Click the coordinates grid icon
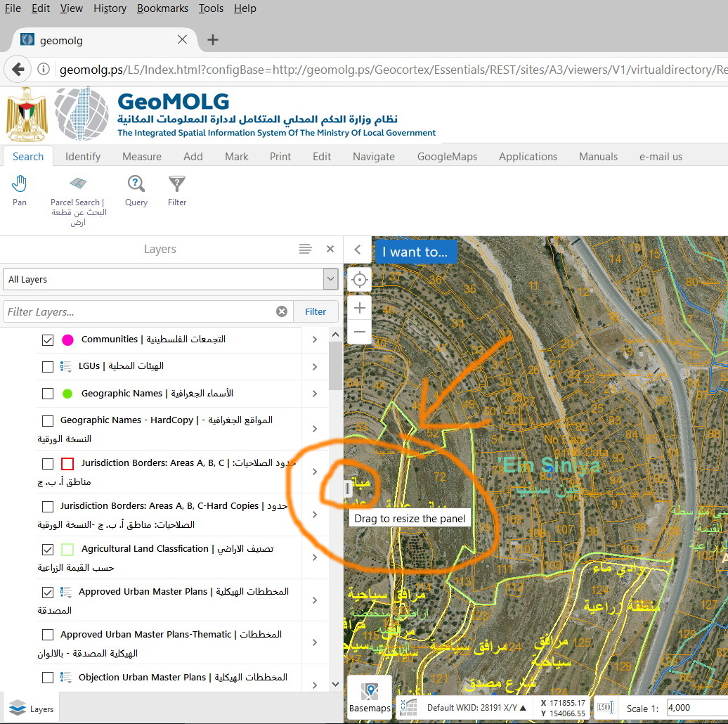The width and height of the screenshot is (728, 724). (408, 708)
